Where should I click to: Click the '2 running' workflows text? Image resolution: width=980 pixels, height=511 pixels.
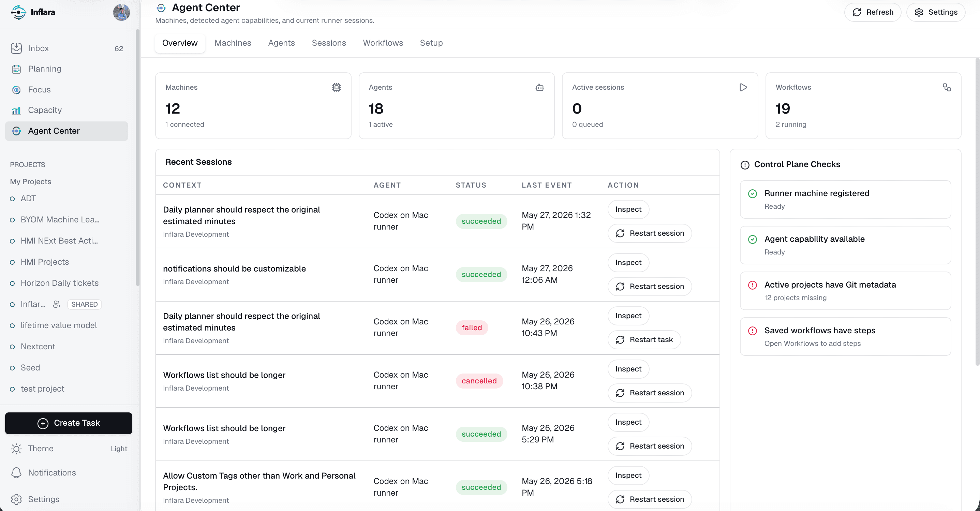[x=791, y=125]
